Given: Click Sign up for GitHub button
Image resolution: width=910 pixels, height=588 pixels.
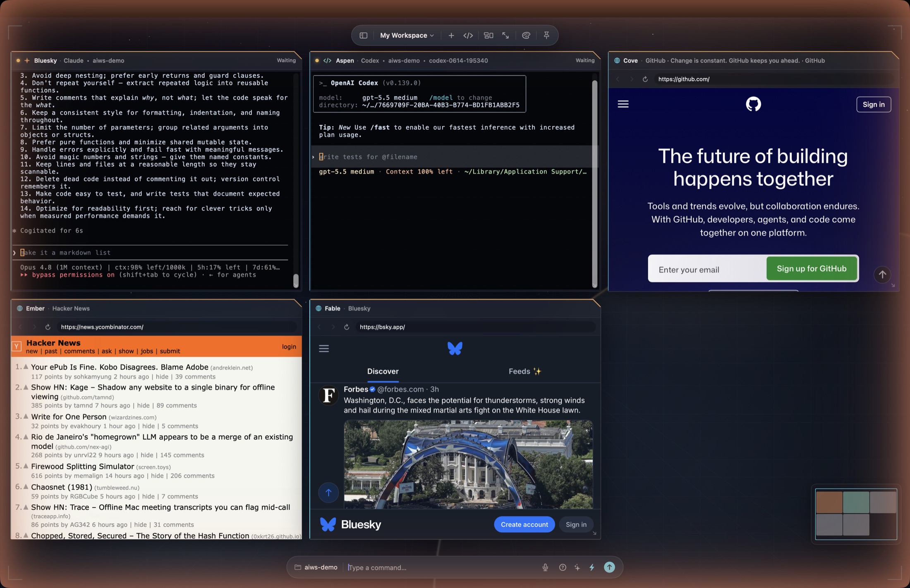Looking at the screenshot, I should 812,268.
